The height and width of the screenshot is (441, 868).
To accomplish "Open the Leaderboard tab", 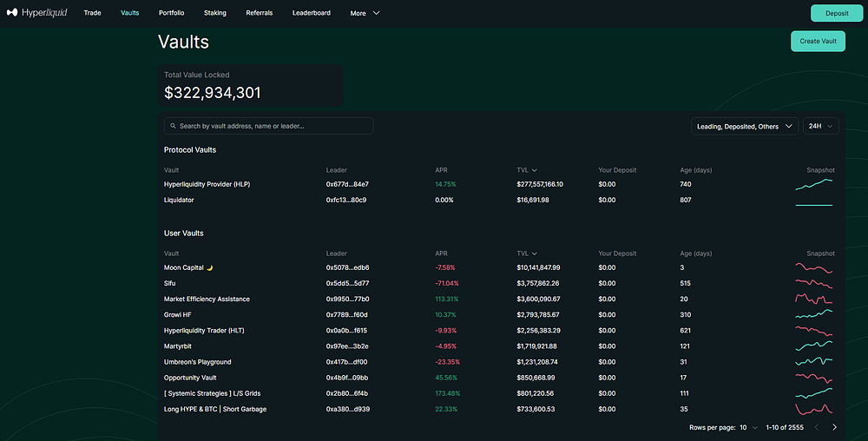I will point(311,13).
